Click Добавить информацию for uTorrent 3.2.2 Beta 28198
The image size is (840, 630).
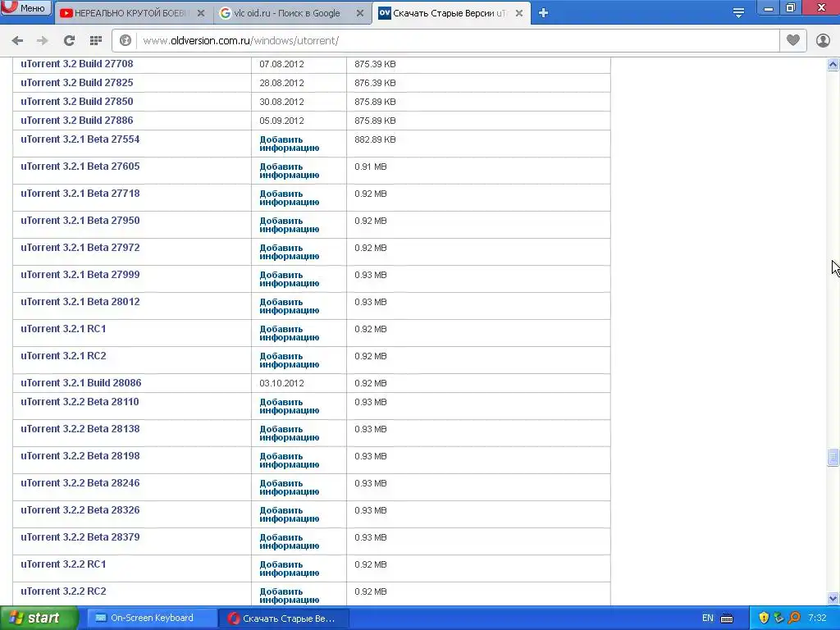[290, 460]
